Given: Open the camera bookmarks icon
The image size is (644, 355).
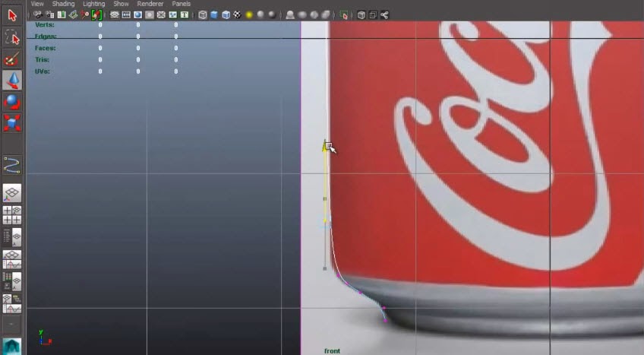Looking at the screenshot, I should pyautogui.click(x=62, y=15).
